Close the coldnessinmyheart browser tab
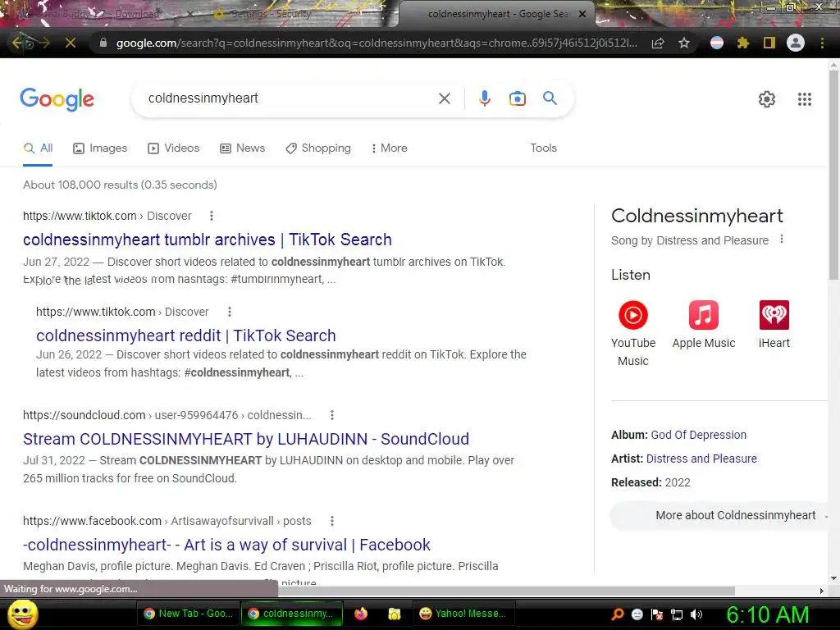 pyautogui.click(x=582, y=14)
